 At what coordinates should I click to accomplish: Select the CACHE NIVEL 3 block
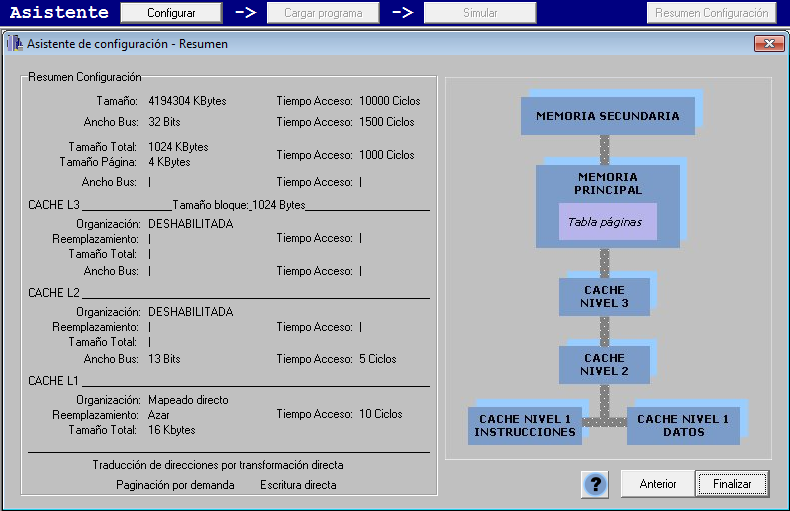tap(604, 297)
